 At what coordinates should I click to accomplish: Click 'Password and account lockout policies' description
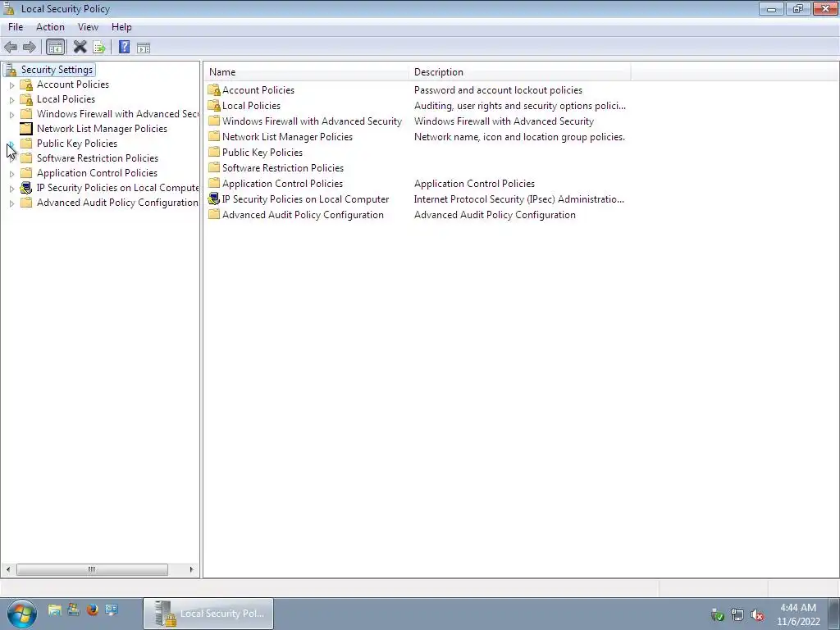pyautogui.click(x=498, y=90)
